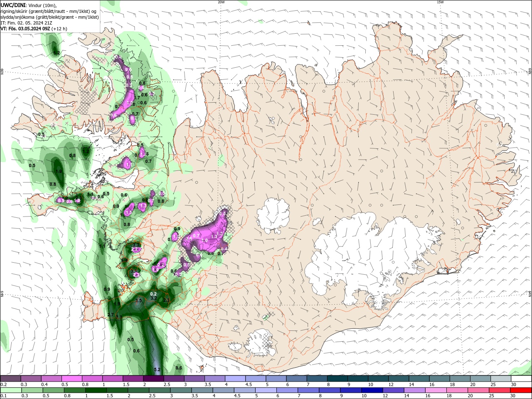Select the 7 blue swatch in bottom scale
Screen dimensions: 532x399
[x=308, y=390]
